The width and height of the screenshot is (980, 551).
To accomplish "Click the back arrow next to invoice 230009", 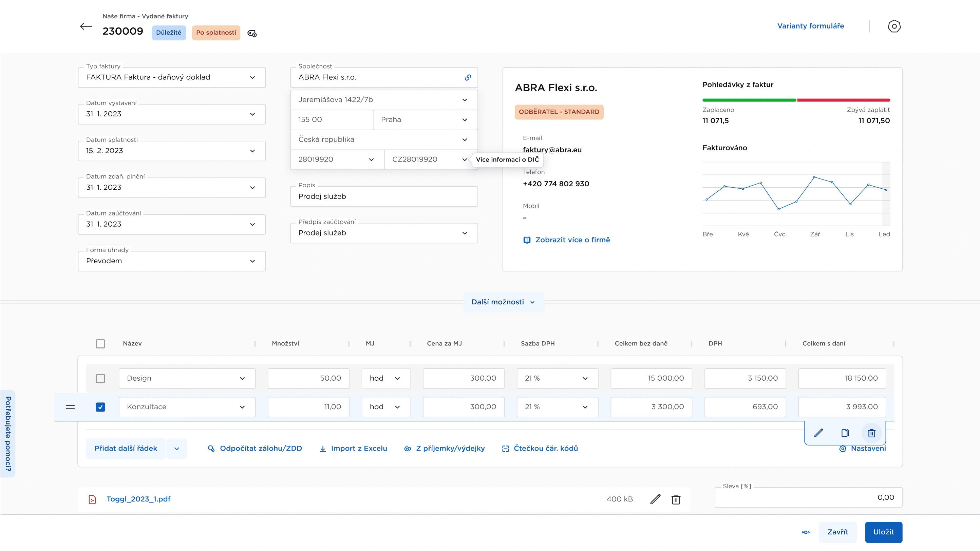I will 86,26.
